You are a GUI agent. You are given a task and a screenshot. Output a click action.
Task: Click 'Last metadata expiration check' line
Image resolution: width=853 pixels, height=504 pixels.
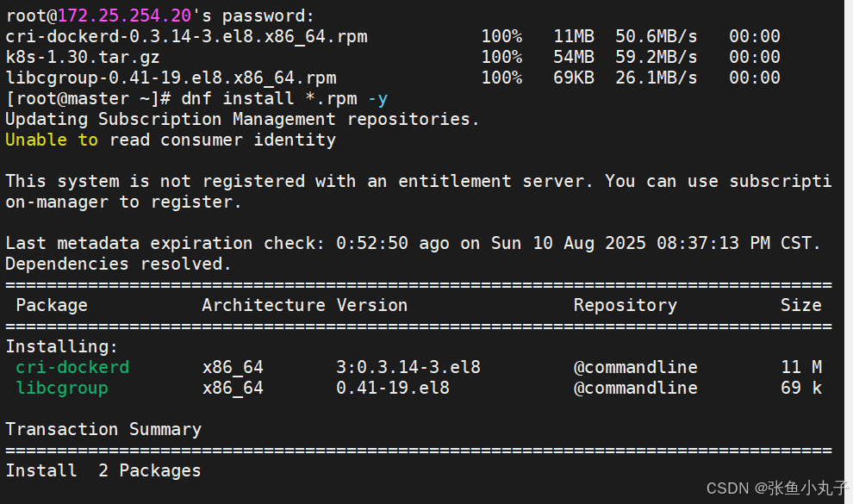point(413,243)
